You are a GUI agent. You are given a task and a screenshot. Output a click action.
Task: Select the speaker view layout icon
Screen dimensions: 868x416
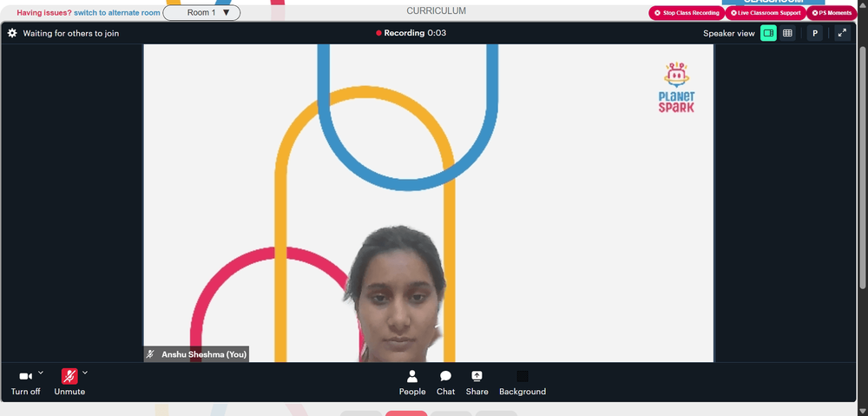[x=768, y=33]
